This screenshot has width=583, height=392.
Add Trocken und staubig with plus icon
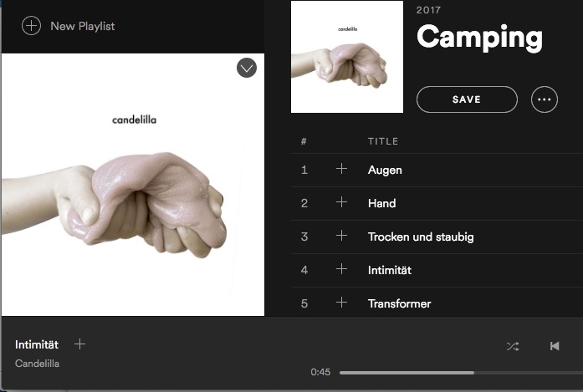(x=342, y=236)
